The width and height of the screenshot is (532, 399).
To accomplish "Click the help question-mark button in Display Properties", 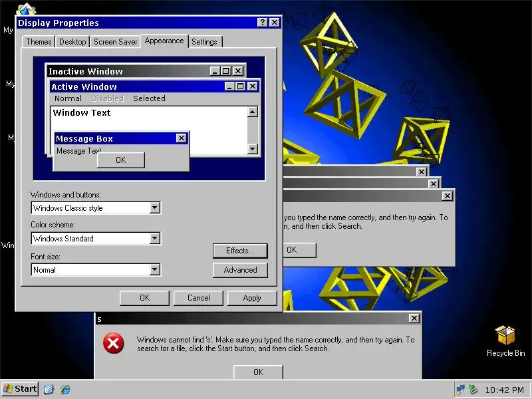I will [262, 23].
